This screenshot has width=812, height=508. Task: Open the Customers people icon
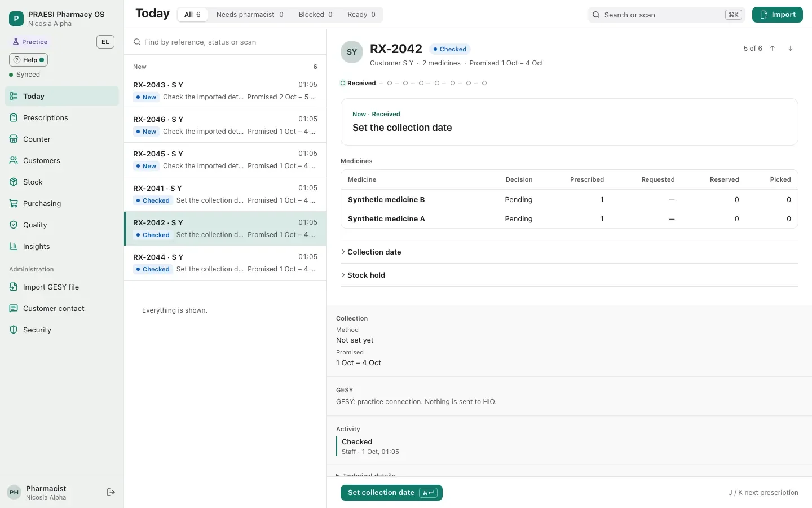pos(14,161)
